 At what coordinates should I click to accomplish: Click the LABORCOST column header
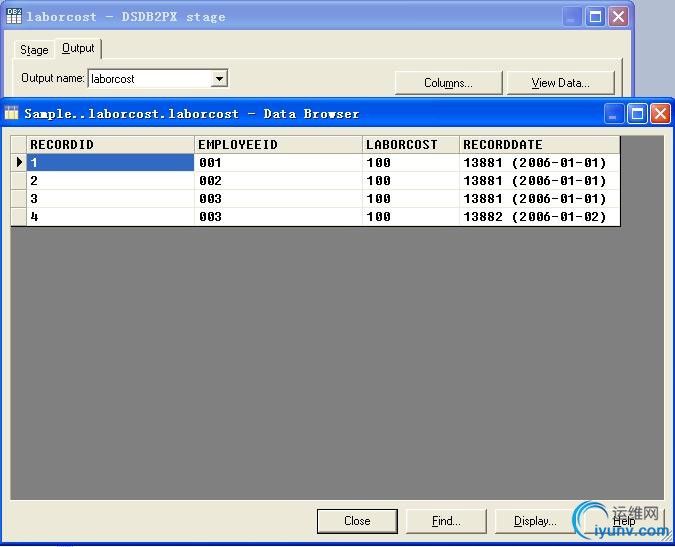[x=411, y=145]
